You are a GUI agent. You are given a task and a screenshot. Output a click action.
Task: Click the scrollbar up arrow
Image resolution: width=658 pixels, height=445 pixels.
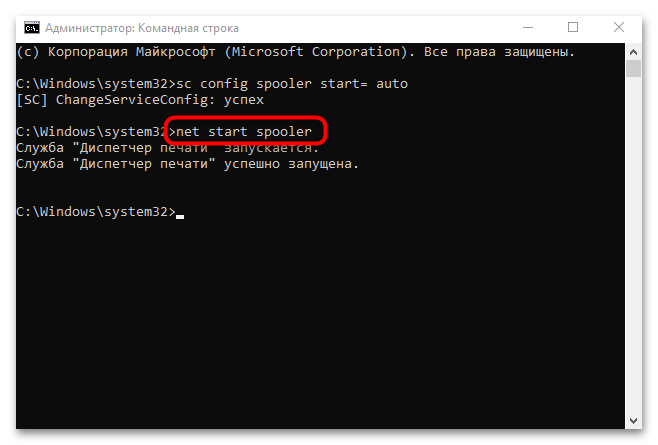tap(633, 50)
